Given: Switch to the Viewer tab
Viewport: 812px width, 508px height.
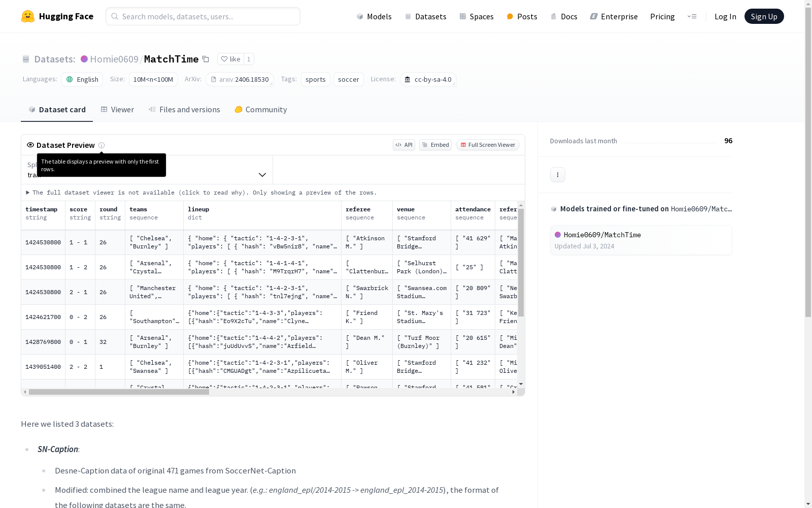Looking at the screenshot, I should tap(117, 110).
